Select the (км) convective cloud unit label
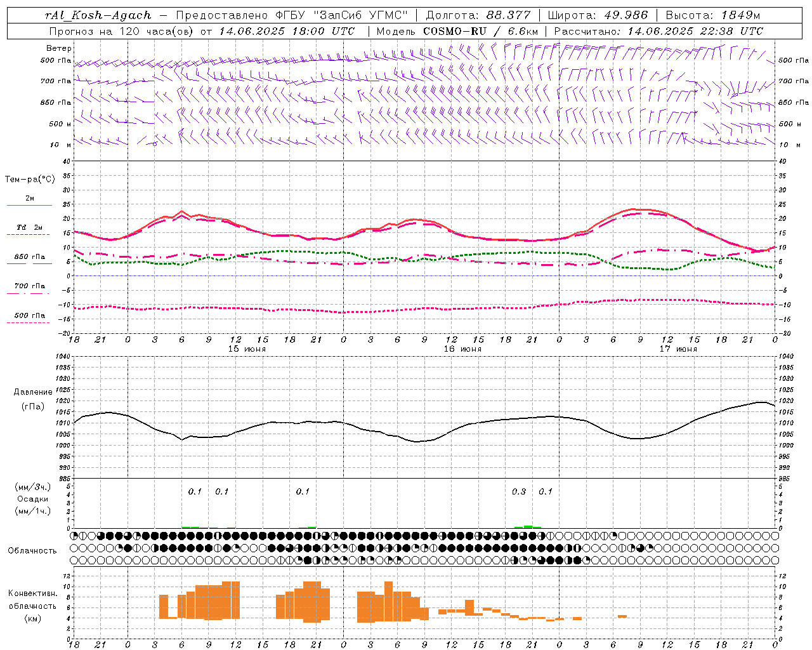812x650 pixels. click(x=34, y=618)
